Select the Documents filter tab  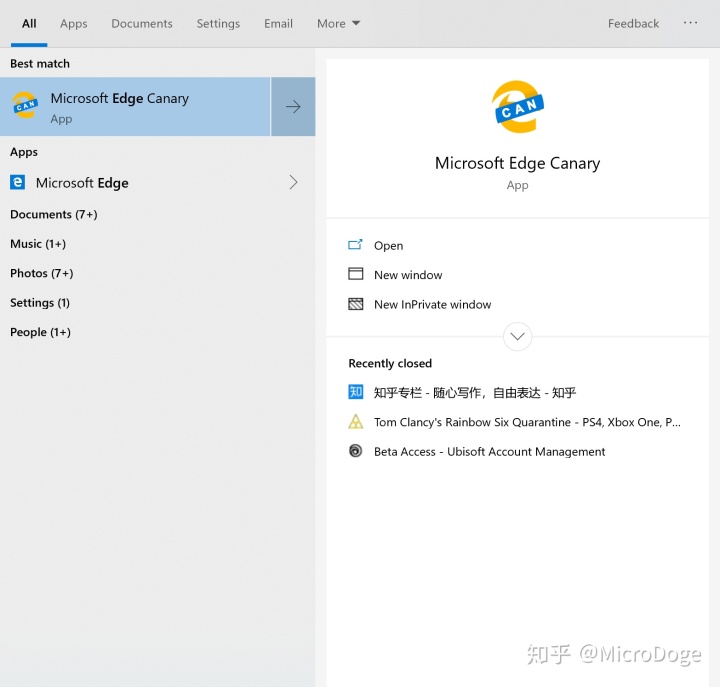[142, 23]
